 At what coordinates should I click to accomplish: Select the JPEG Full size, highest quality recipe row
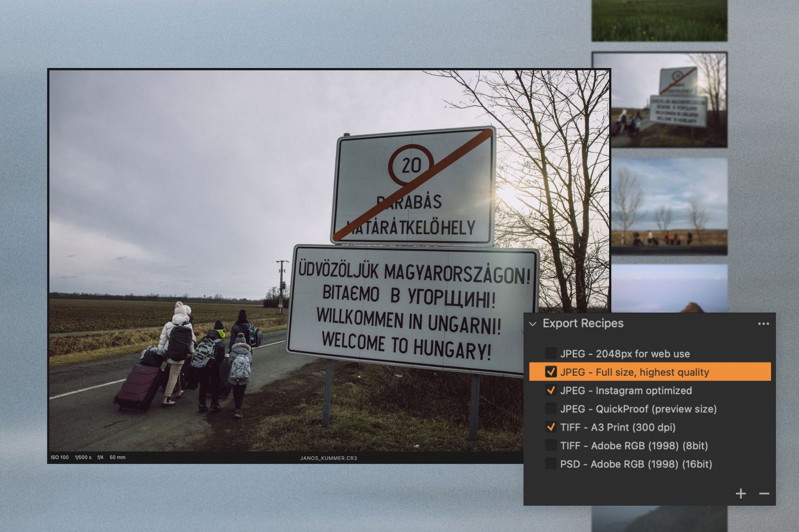coord(634,372)
